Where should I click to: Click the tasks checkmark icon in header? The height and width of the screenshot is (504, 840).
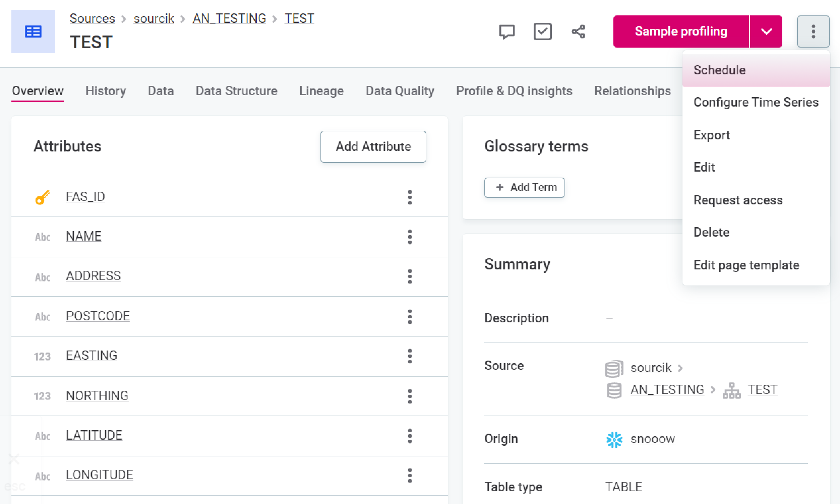(542, 31)
